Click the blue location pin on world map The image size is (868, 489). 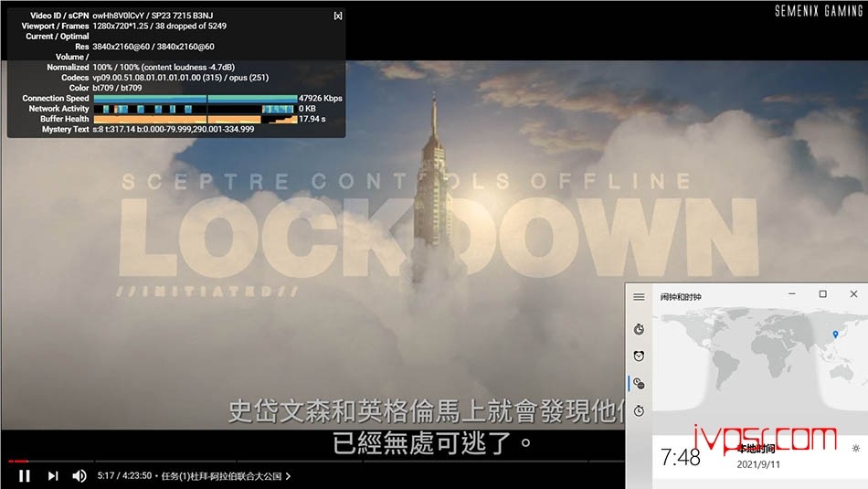point(835,334)
